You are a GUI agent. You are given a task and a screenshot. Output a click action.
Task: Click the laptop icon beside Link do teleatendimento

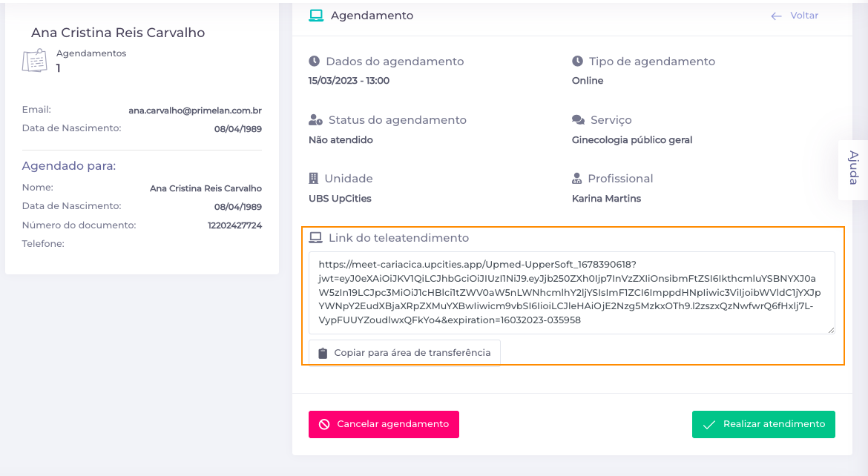[x=315, y=237]
